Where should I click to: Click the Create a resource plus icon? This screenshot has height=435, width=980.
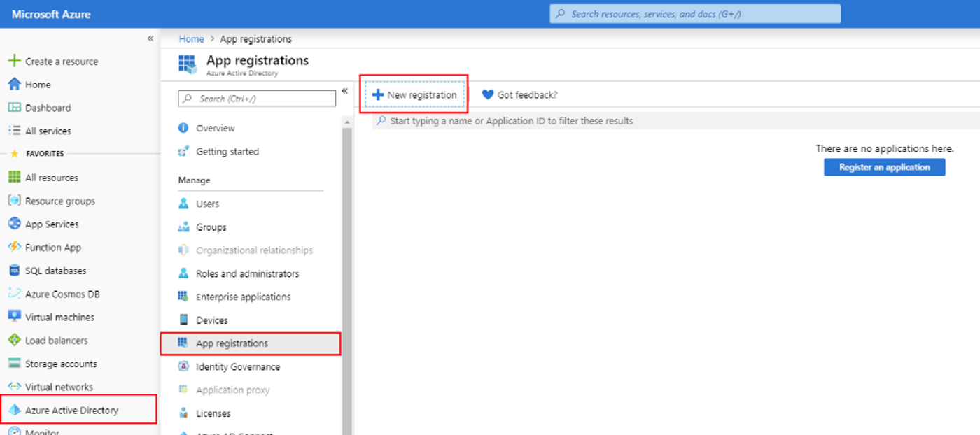pyautogui.click(x=14, y=61)
